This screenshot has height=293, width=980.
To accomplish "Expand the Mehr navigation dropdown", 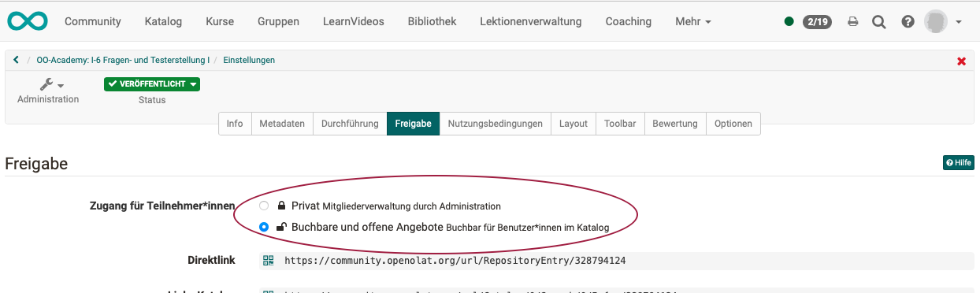I will coord(693,21).
